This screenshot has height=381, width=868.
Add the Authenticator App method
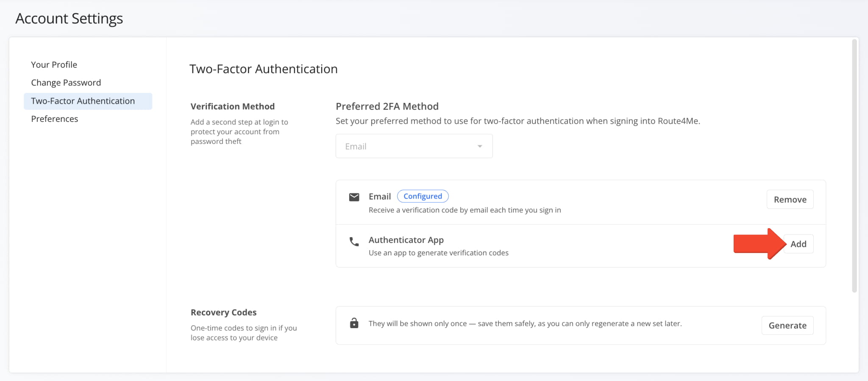(798, 244)
